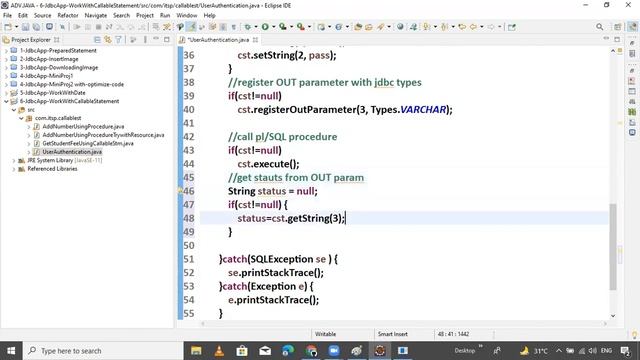Open File Explorer from the taskbar
Screen dimensions: 640x360
pos(196,351)
